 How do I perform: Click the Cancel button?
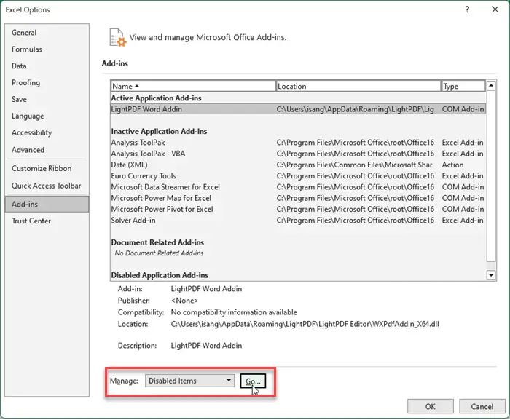[482, 406]
